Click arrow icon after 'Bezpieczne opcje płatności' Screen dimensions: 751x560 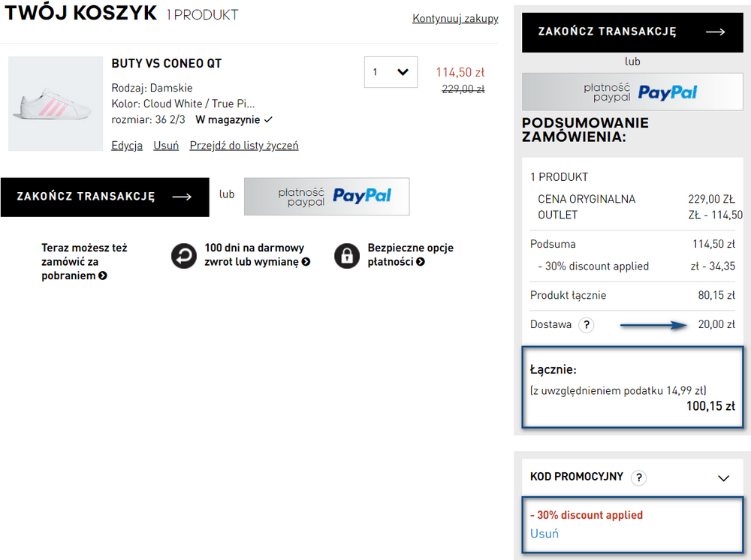420,262
